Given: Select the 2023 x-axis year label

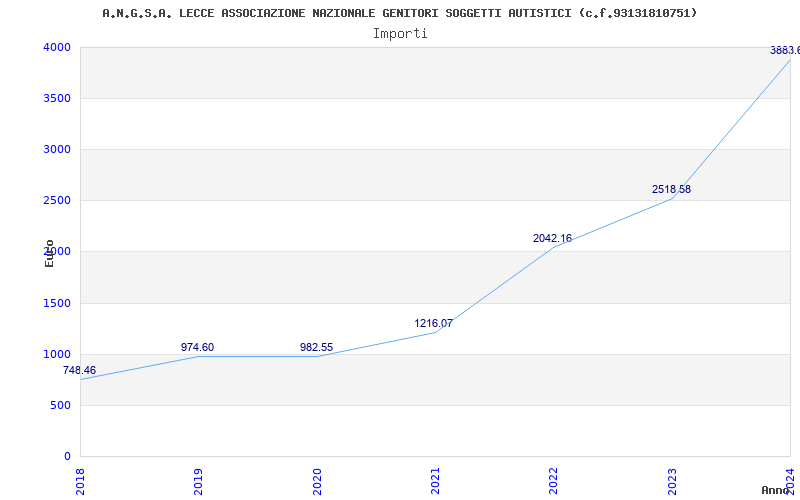Looking at the screenshot, I should click(673, 480).
